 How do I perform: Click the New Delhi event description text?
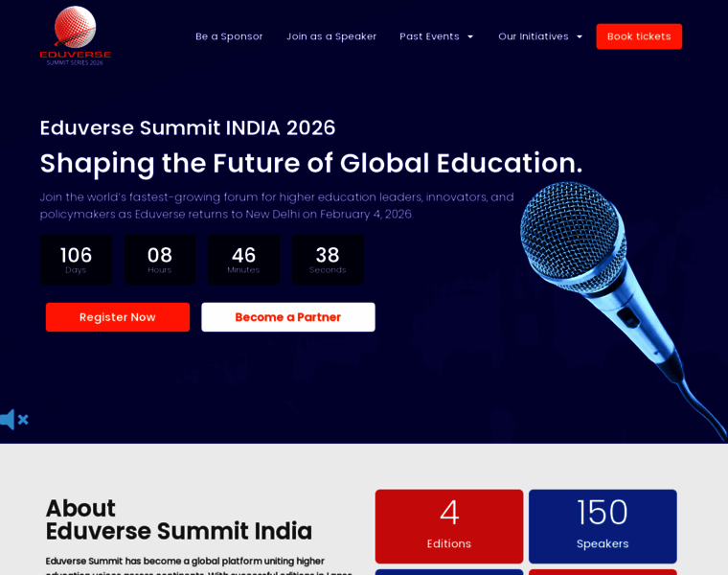(276, 205)
